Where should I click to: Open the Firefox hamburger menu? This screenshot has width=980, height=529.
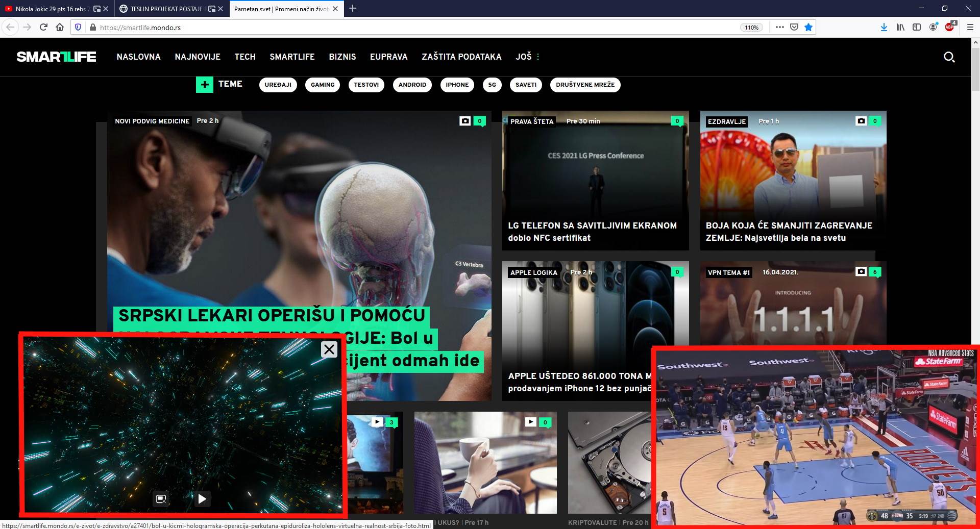click(x=970, y=28)
